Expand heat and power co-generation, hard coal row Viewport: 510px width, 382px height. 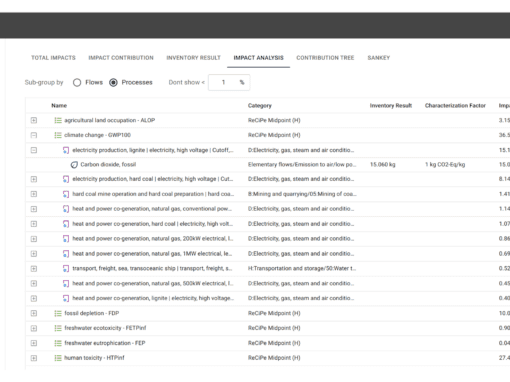pyautogui.click(x=34, y=224)
